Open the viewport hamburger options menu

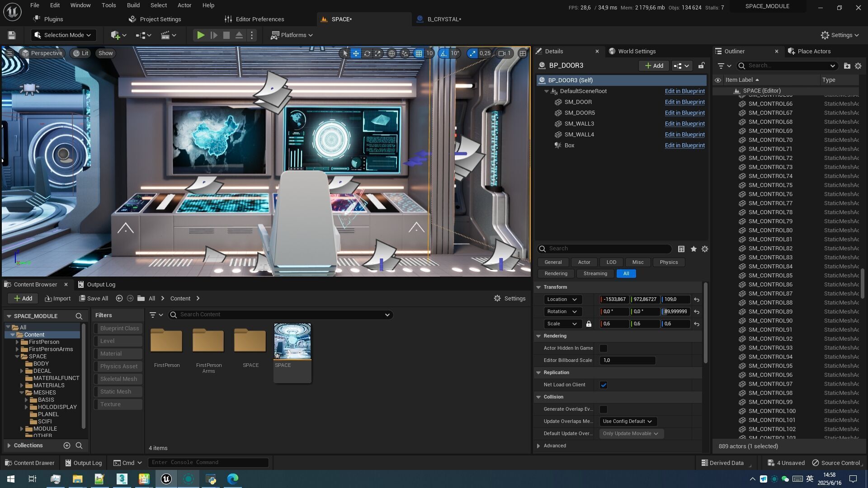click(9, 53)
